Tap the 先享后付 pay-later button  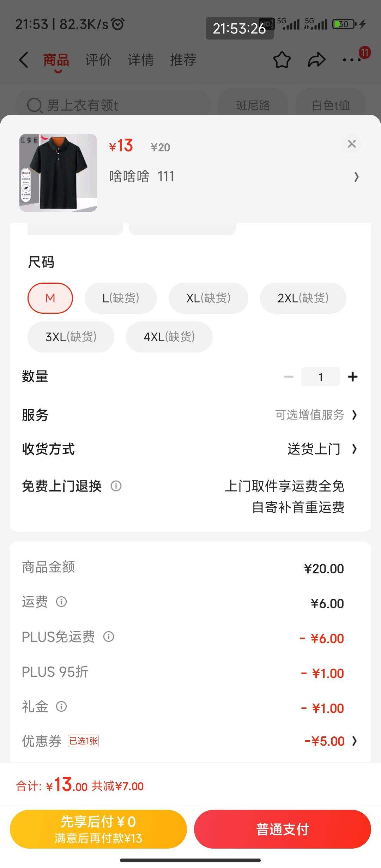click(98, 829)
